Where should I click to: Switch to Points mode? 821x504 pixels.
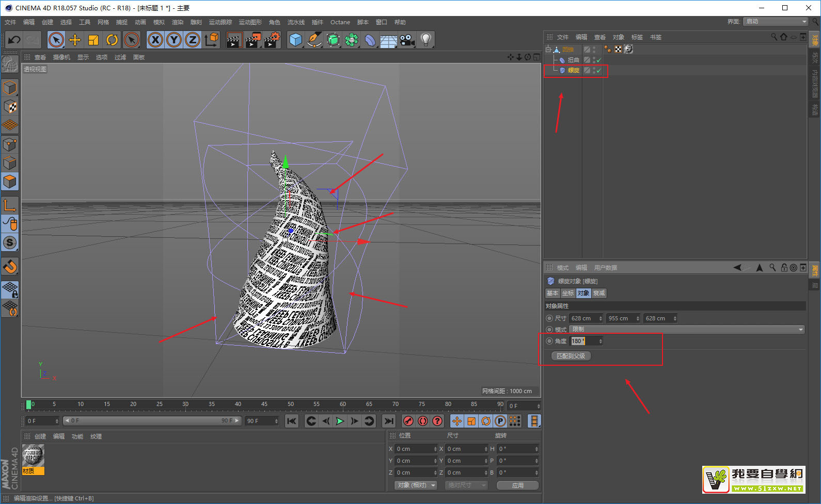(10, 144)
